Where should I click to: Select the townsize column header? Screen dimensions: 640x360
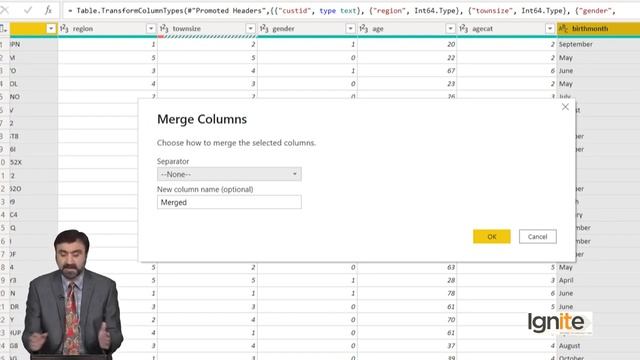pyautogui.click(x=207, y=29)
